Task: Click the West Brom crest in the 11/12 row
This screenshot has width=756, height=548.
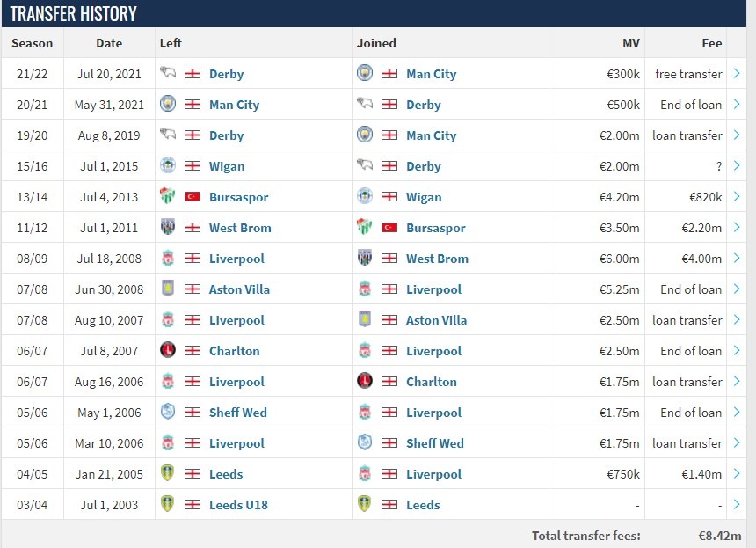Action: point(169,227)
